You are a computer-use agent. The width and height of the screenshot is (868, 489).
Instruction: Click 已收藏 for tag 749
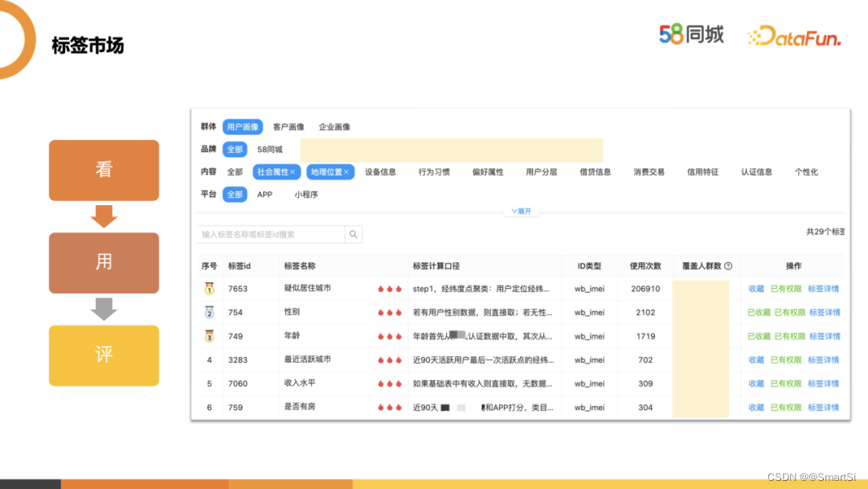(x=759, y=337)
